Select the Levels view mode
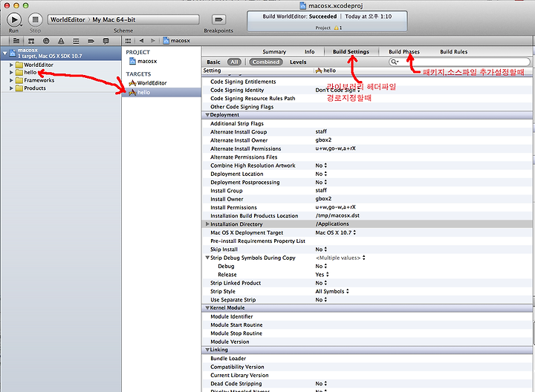Viewport: 535px width, 392px height. click(x=298, y=62)
